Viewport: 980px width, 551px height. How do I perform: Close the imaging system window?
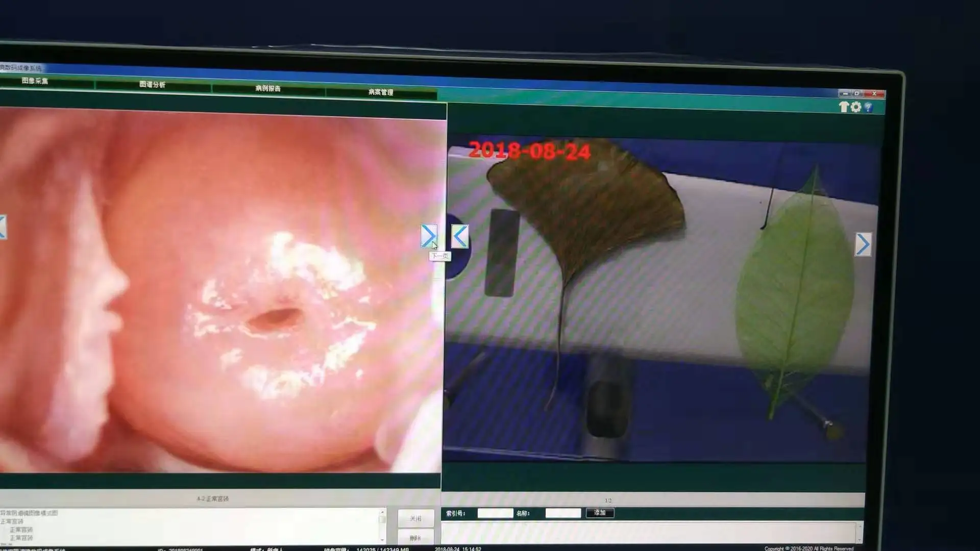[874, 94]
